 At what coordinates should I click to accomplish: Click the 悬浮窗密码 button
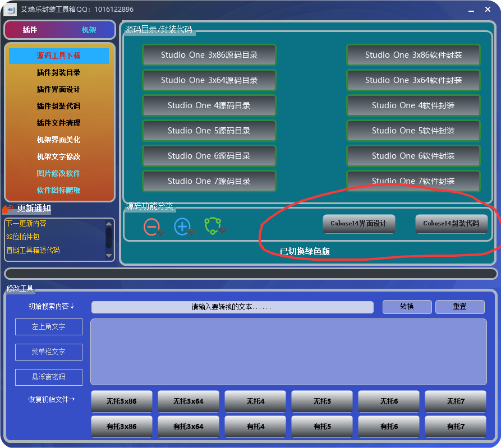[49, 377]
